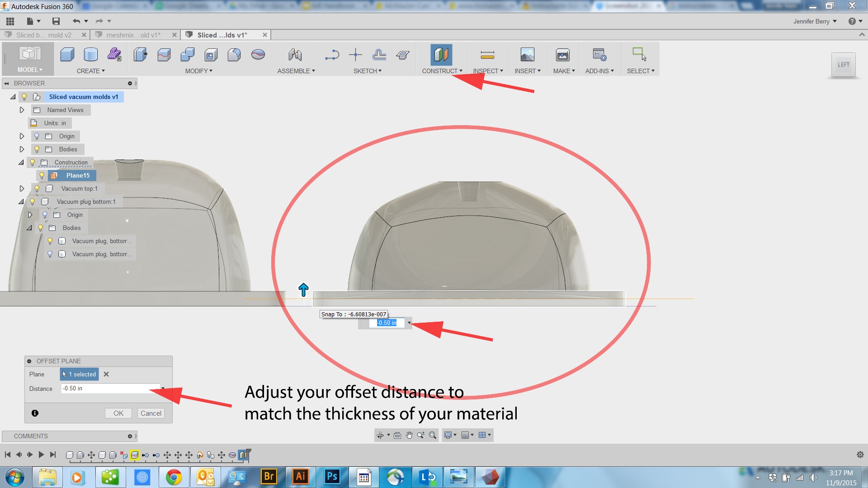Click the blue offset drag arrow manipulator

pyautogui.click(x=303, y=290)
